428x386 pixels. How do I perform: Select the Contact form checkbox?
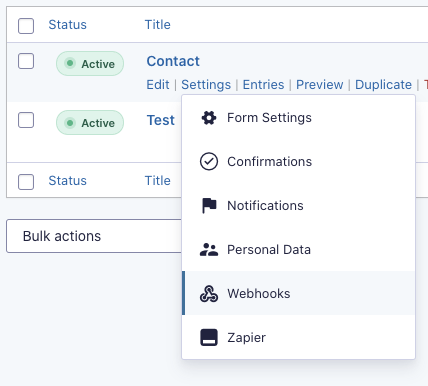26,61
